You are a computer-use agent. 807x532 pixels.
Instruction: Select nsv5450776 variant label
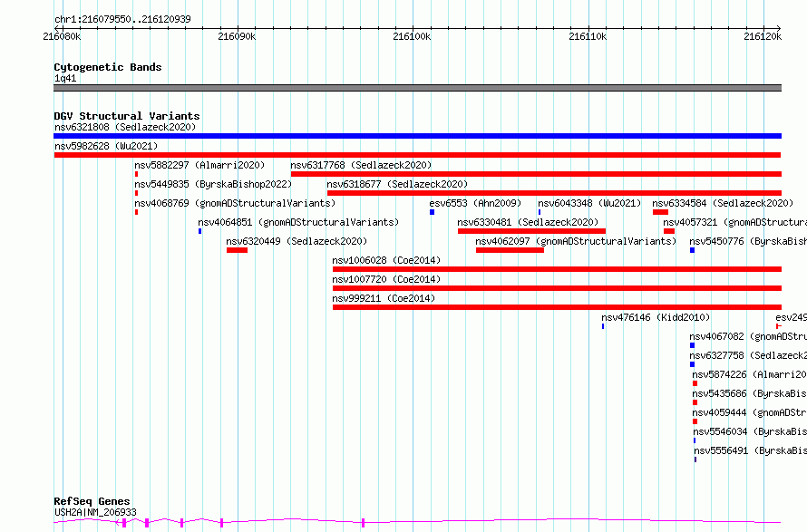[748, 241]
